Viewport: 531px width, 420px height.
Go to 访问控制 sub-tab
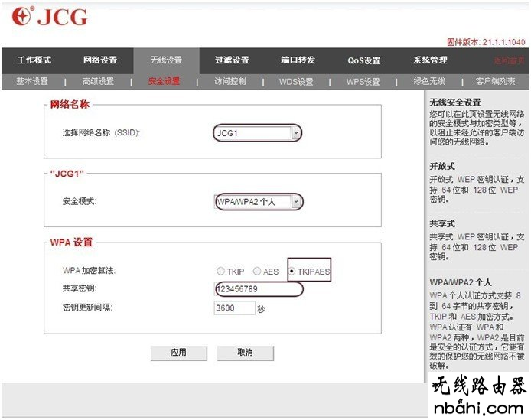[x=230, y=81]
